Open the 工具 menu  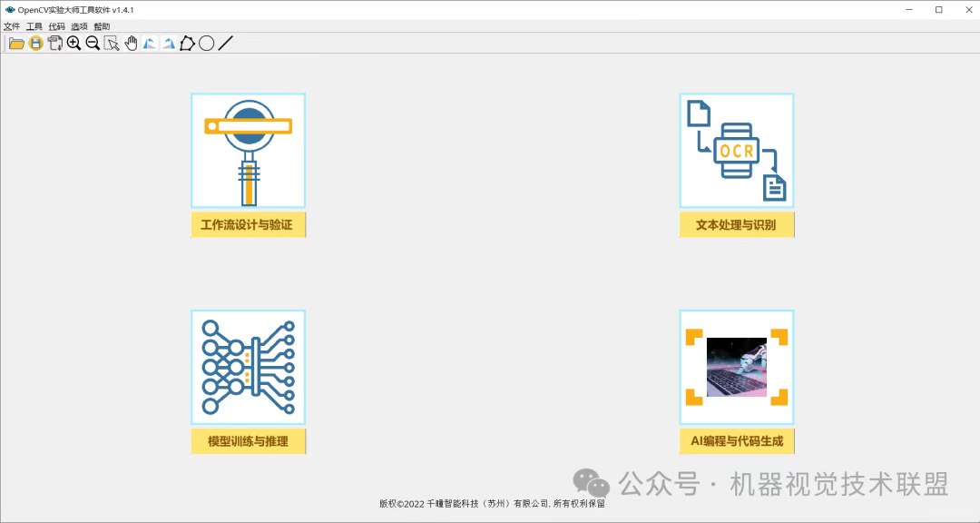click(34, 25)
